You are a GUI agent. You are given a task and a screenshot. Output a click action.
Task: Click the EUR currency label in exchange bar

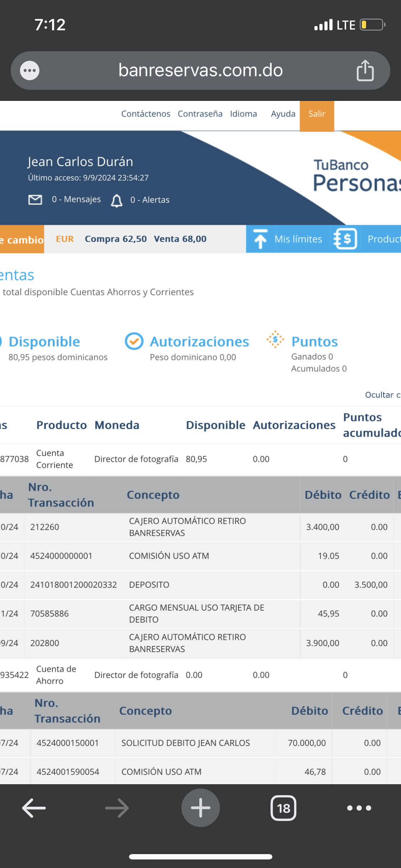click(x=65, y=239)
